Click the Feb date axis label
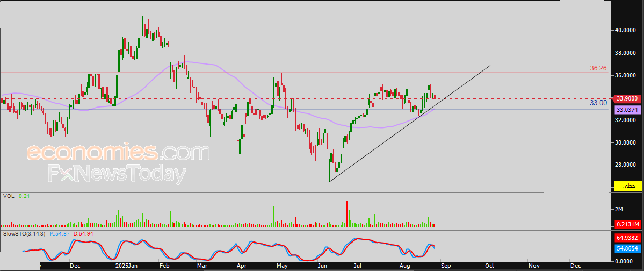This screenshot has width=644, height=271. [x=164, y=266]
